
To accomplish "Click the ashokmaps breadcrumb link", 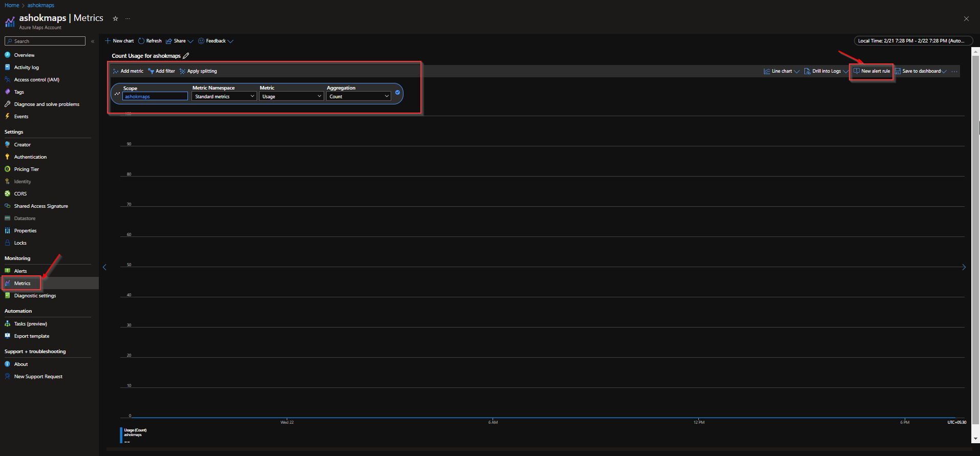I will [41, 5].
